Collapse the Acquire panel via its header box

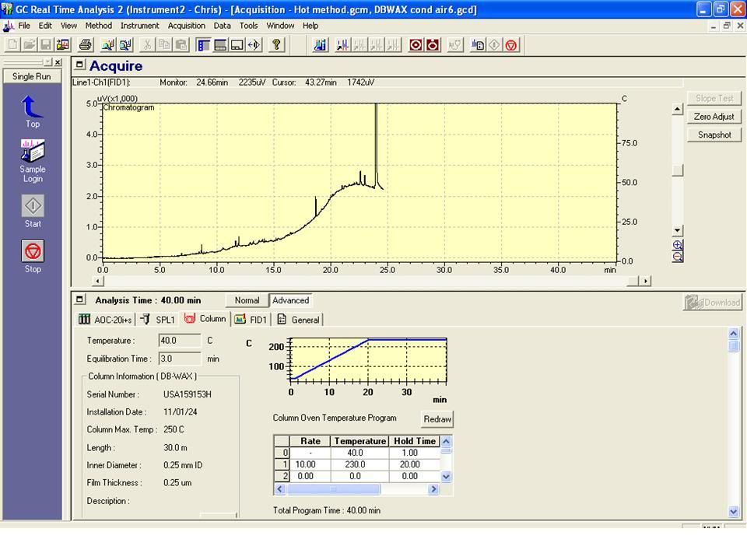pyautogui.click(x=80, y=65)
